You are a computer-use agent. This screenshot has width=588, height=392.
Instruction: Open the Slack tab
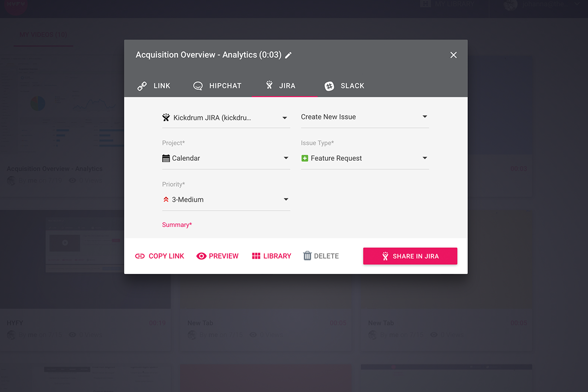[x=344, y=86]
